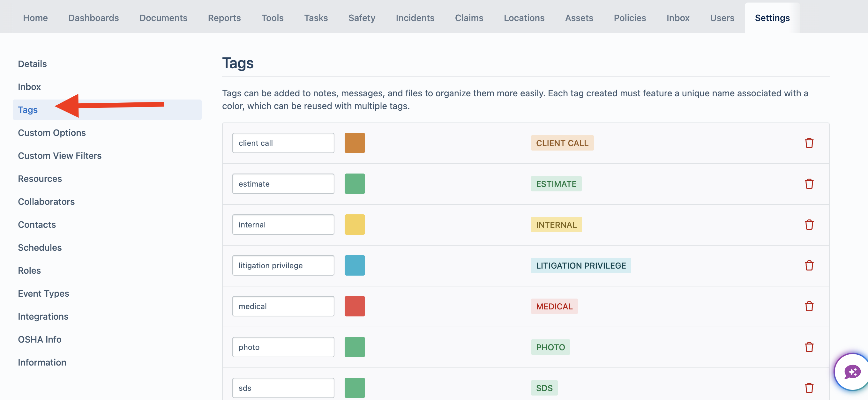Open OSHA Info settings
The image size is (868, 400).
point(40,339)
